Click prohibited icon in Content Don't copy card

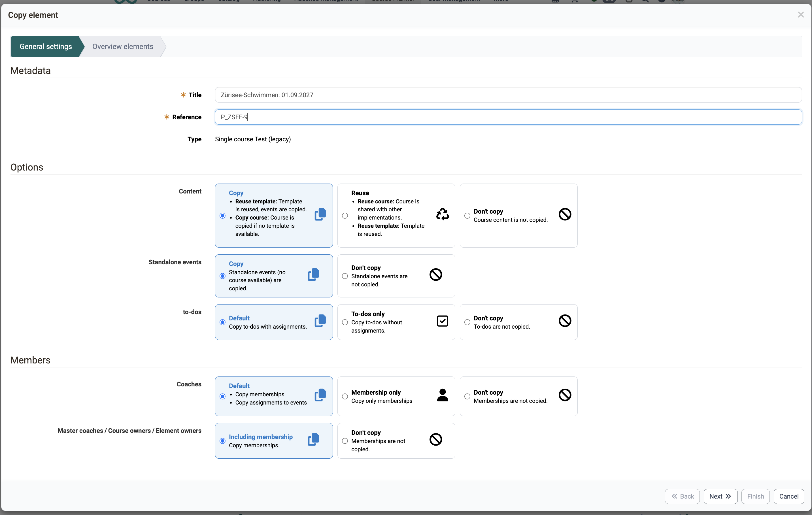point(565,214)
